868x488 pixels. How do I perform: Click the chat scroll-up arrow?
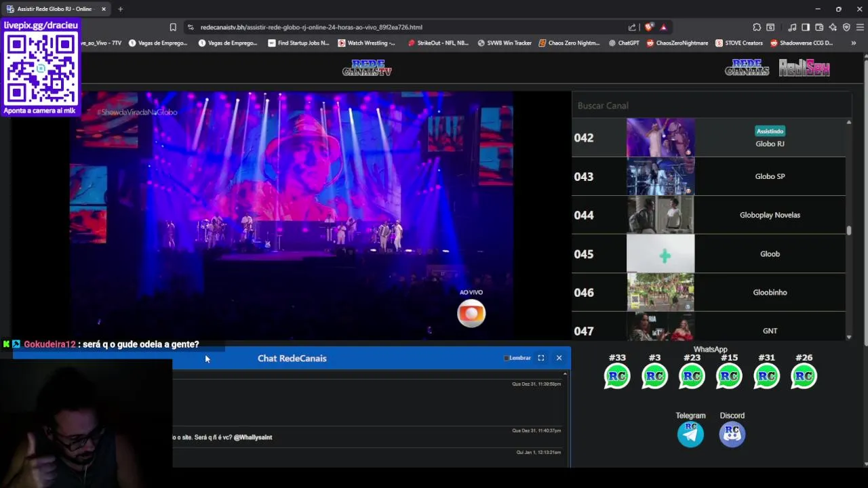pyautogui.click(x=566, y=374)
